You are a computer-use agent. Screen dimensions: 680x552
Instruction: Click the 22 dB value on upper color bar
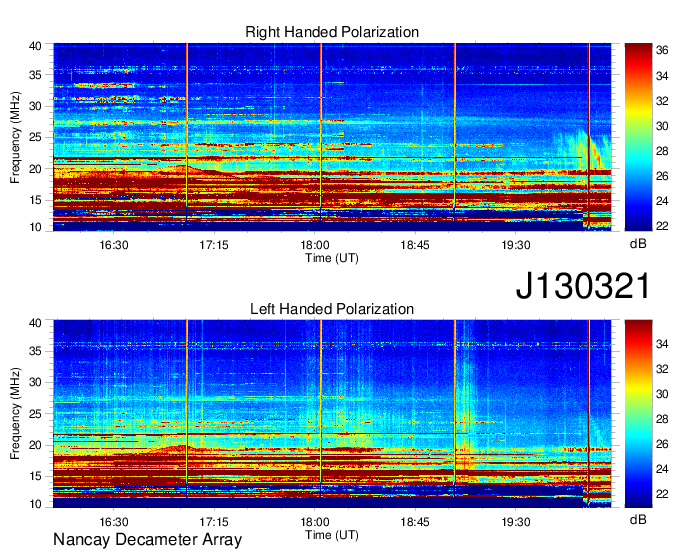click(662, 226)
